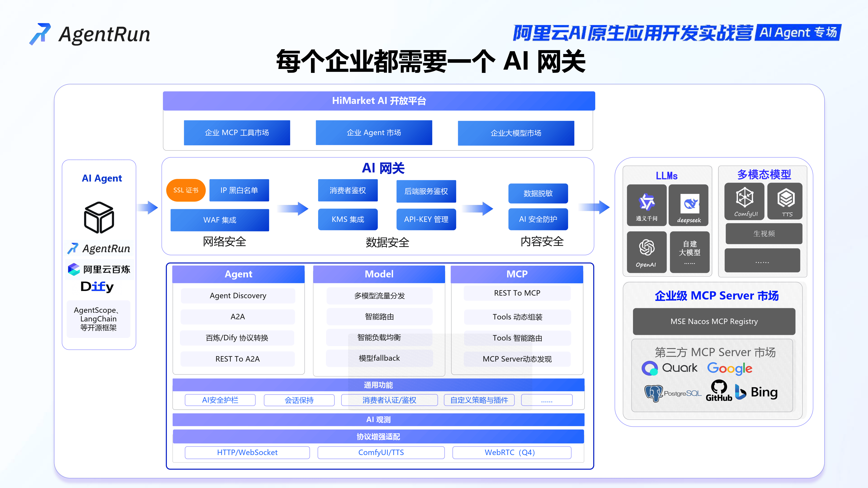This screenshot has height=488, width=868.
Task: Click the 3D cube icon under AI Agent
Action: point(99,218)
